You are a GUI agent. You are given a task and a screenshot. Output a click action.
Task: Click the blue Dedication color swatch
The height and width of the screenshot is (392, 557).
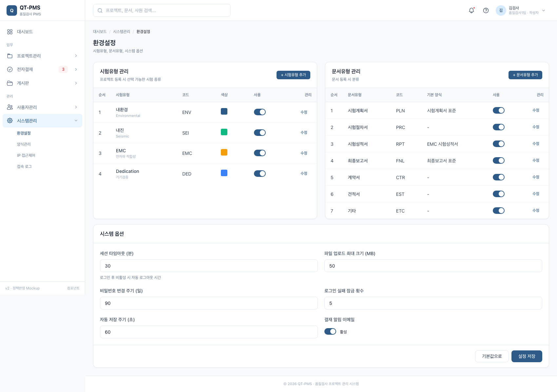pos(224,173)
